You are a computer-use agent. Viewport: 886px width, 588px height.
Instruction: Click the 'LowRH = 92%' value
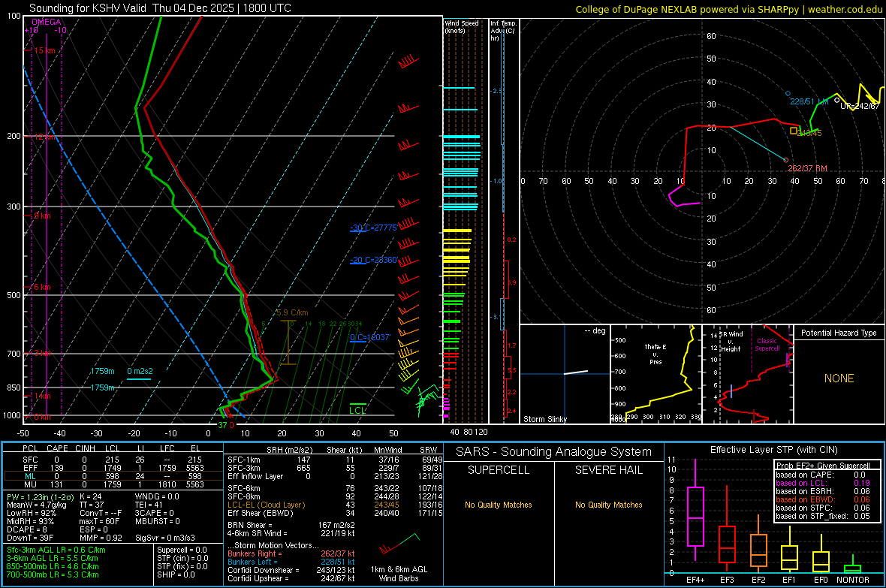tap(32, 514)
